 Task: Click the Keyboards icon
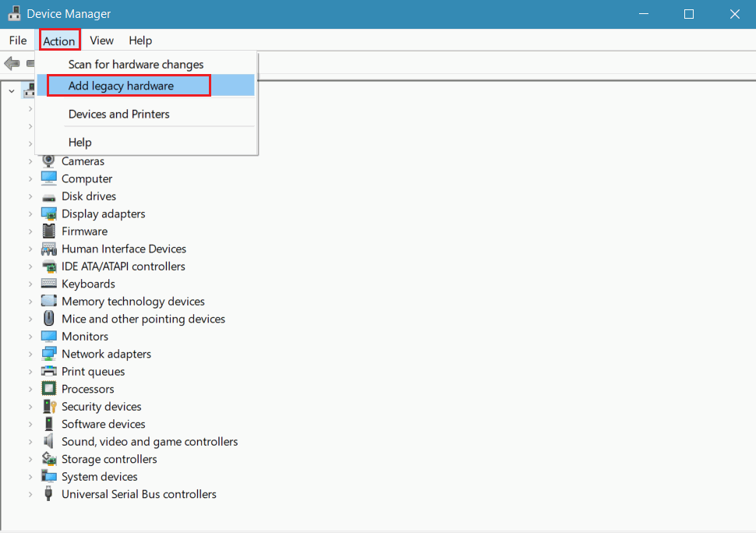coord(48,284)
